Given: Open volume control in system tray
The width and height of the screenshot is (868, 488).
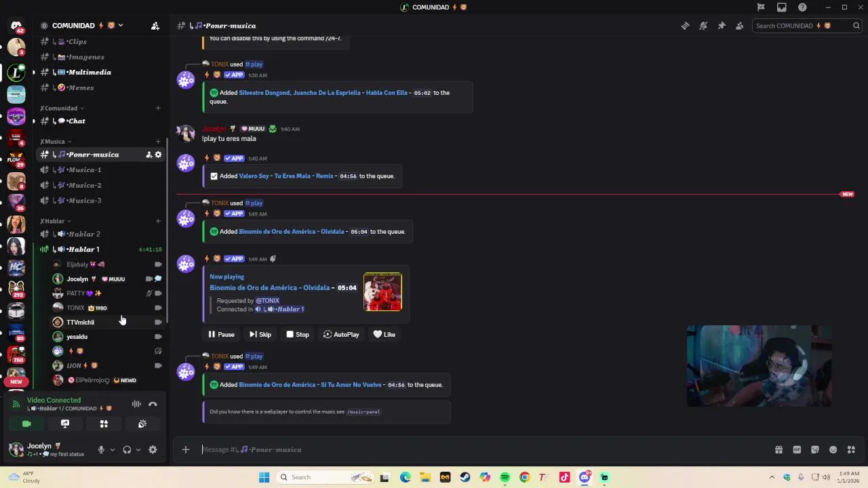Looking at the screenshot, I should click(x=826, y=477).
